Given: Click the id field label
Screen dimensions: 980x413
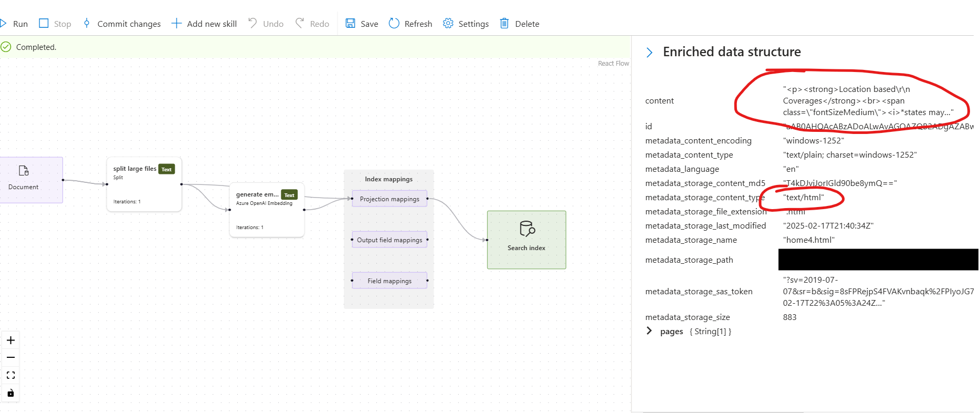Looking at the screenshot, I should 648,127.
